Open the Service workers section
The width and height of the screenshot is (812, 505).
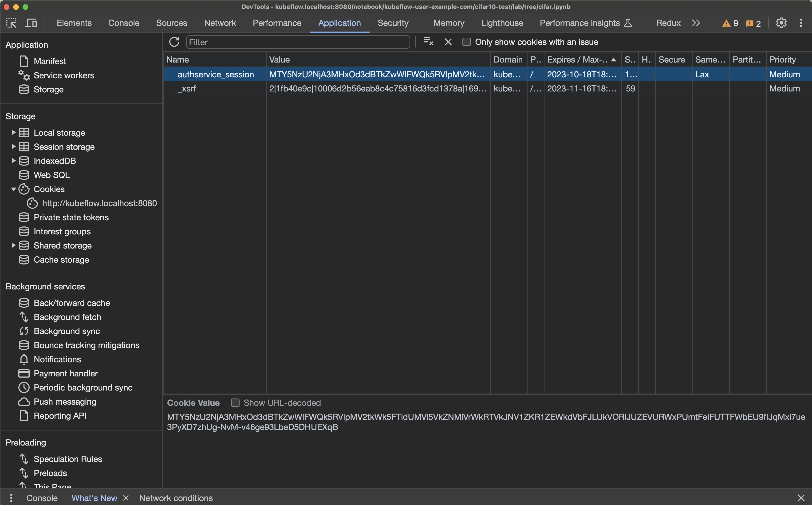[x=63, y=75]
